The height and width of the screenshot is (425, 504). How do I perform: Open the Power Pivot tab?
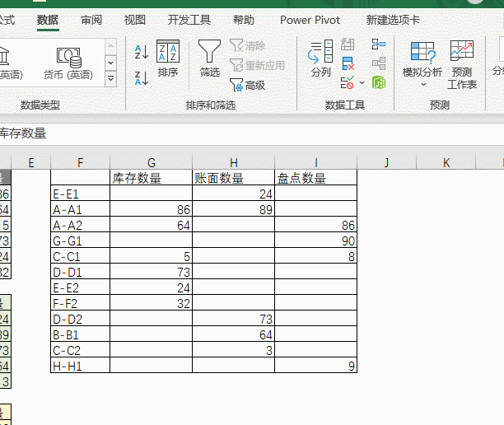tap(310, 21)
